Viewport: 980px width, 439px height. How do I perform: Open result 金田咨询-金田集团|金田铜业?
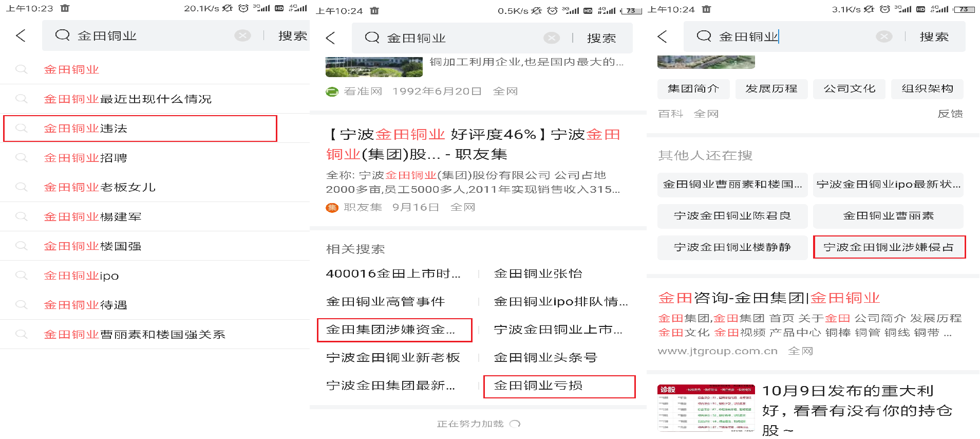769,298
